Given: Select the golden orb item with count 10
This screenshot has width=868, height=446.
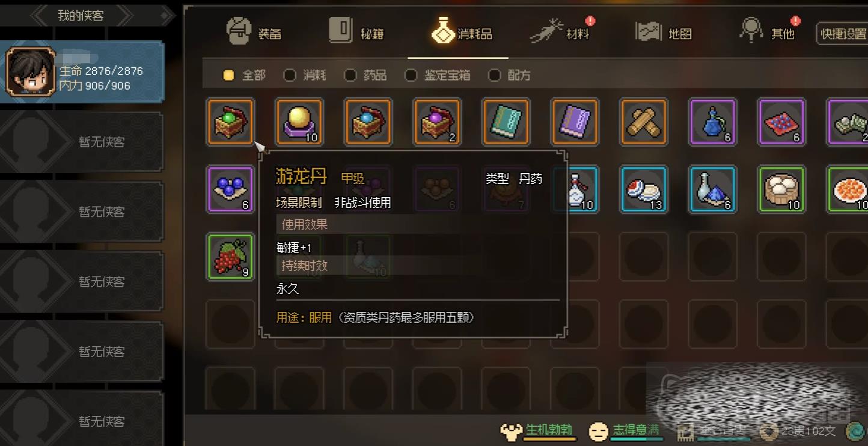Looking at the screenshot, I should 299,122.
